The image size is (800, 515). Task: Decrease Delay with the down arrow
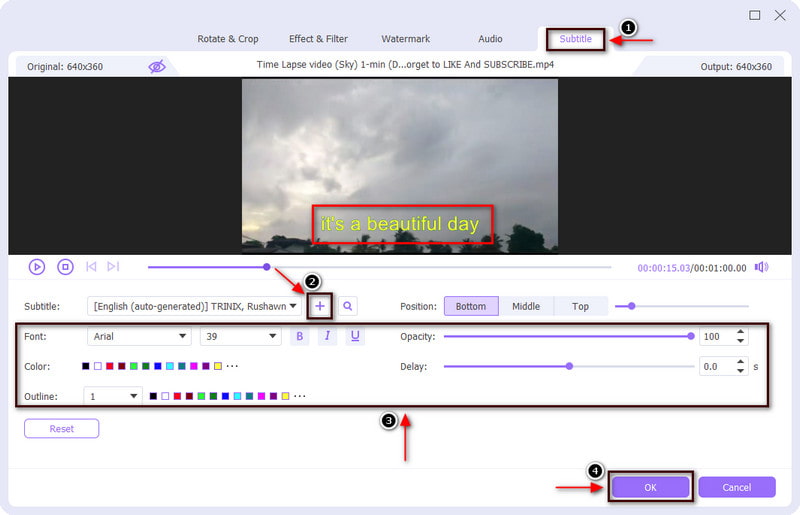tap(740, 371)
